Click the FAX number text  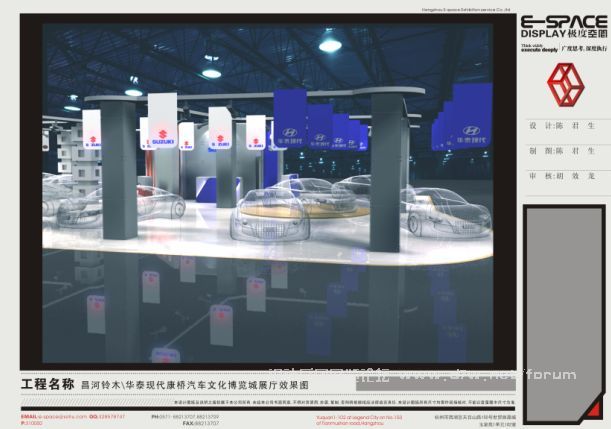201,423
